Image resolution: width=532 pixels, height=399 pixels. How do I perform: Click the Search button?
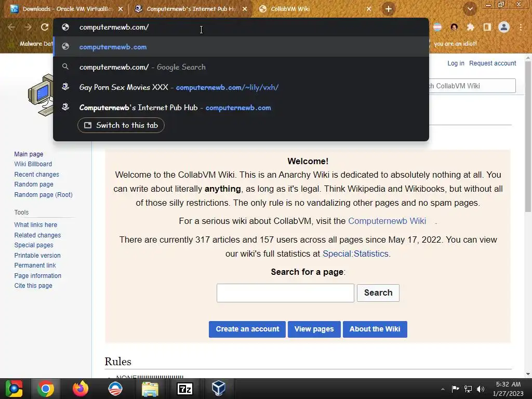coord(378,293)
